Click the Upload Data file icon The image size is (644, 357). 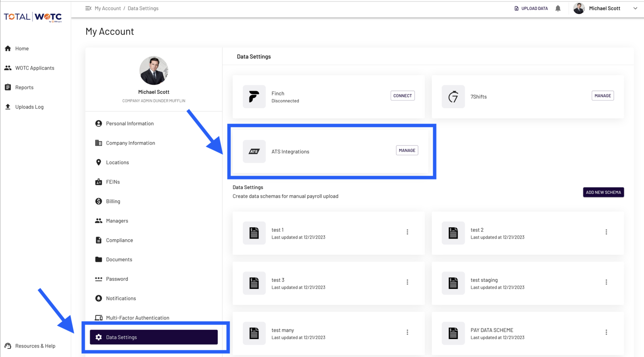click(x=516, y=8)
